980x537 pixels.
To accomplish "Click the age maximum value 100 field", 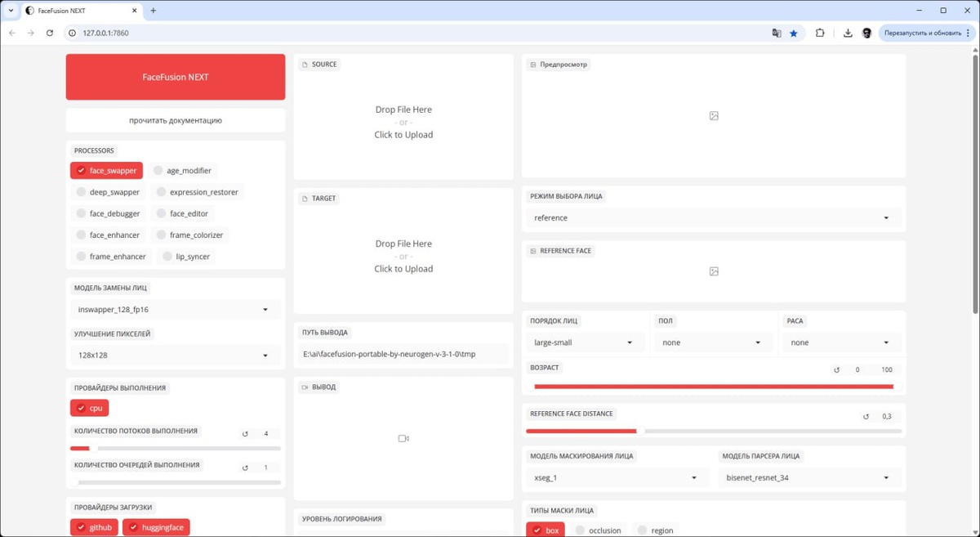I will (886, 370).
